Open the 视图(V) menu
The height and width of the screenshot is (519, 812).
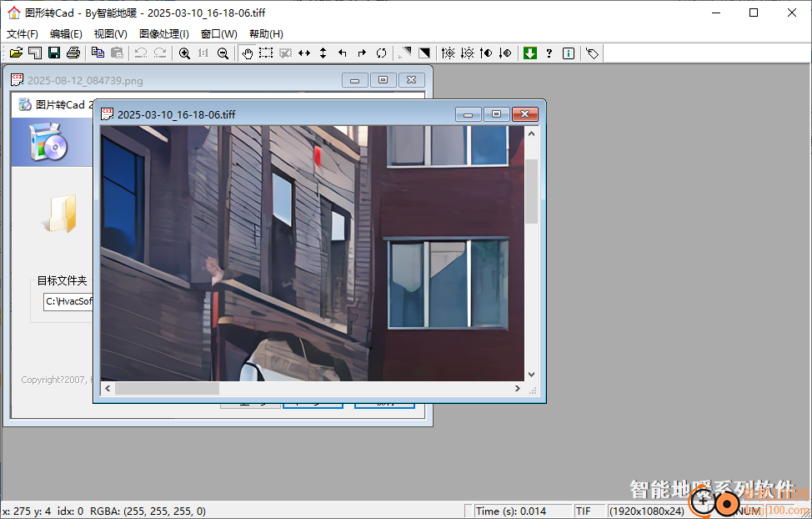pyautogui.click(x=111, y=33)
